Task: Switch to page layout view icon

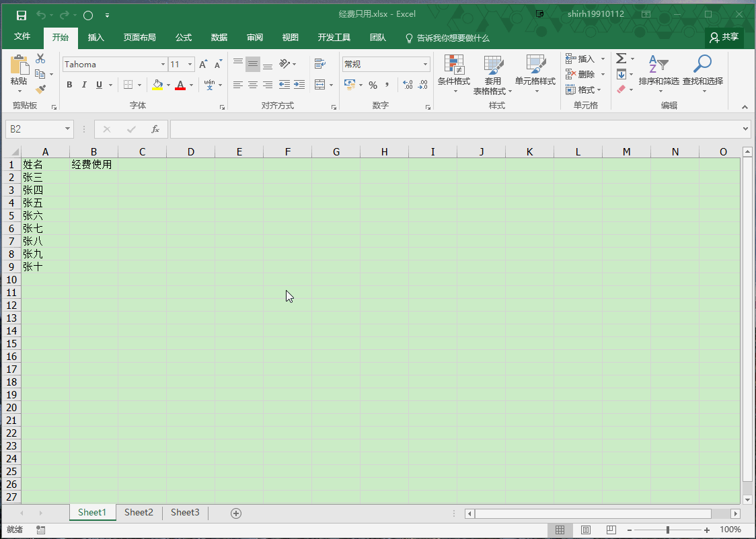Action: pos(585,530)
